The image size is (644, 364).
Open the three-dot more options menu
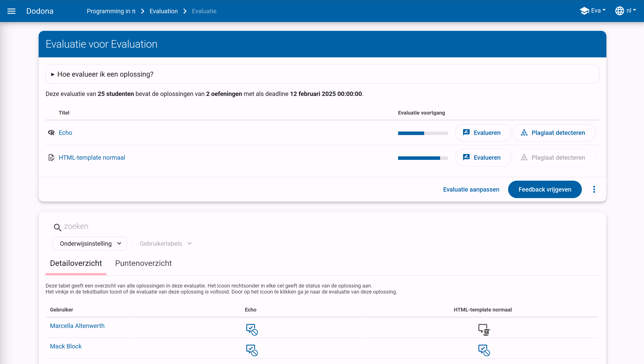(594, 189)
